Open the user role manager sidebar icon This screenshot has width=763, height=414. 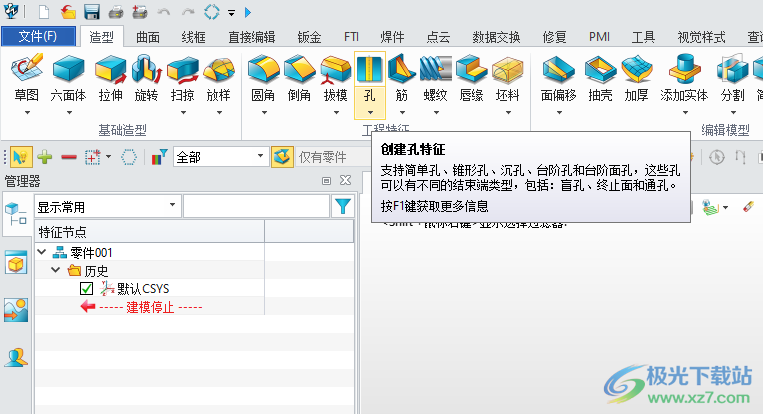click(16, 357)
